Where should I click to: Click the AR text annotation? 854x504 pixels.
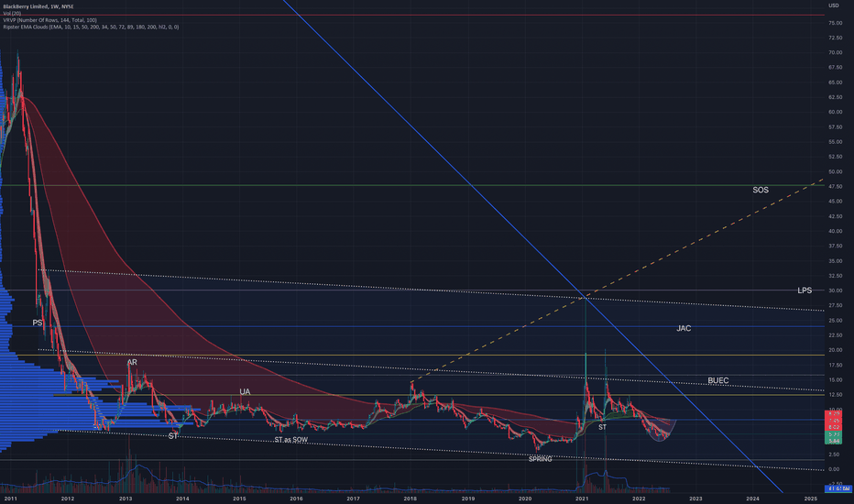[x=132, y=362]
